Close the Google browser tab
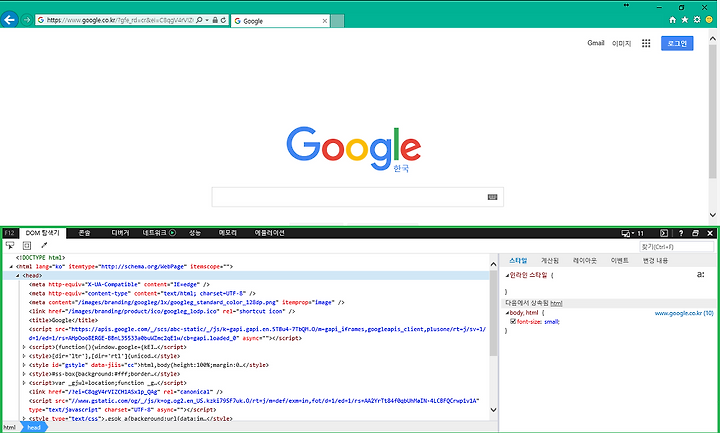 pos(325,21)
